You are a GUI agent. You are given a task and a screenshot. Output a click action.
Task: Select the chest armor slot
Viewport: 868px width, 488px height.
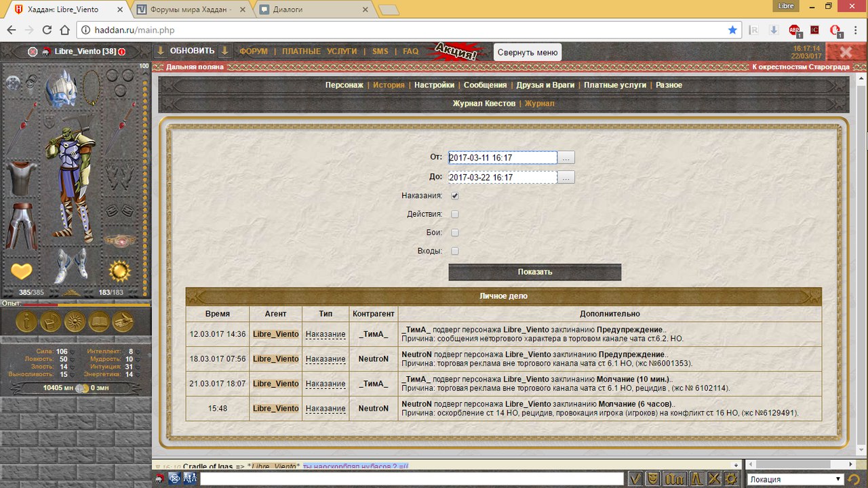tap(21, 179)
